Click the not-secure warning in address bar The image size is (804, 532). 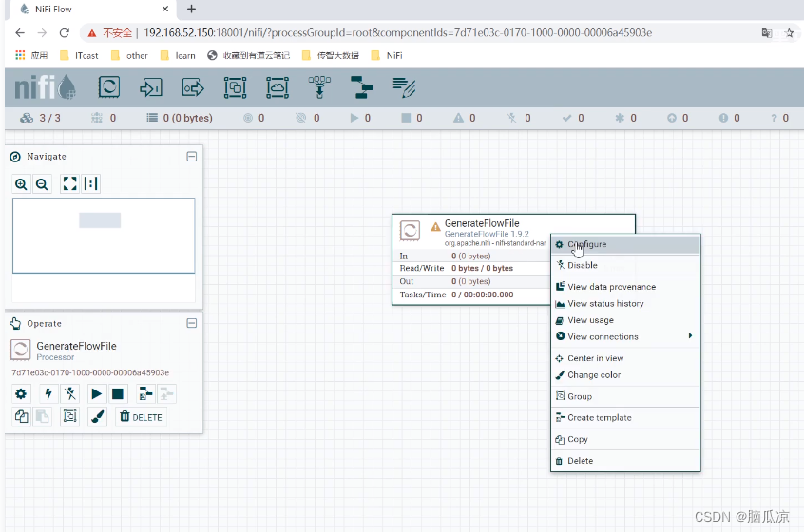pyautogui.click(x=110, y=33)
